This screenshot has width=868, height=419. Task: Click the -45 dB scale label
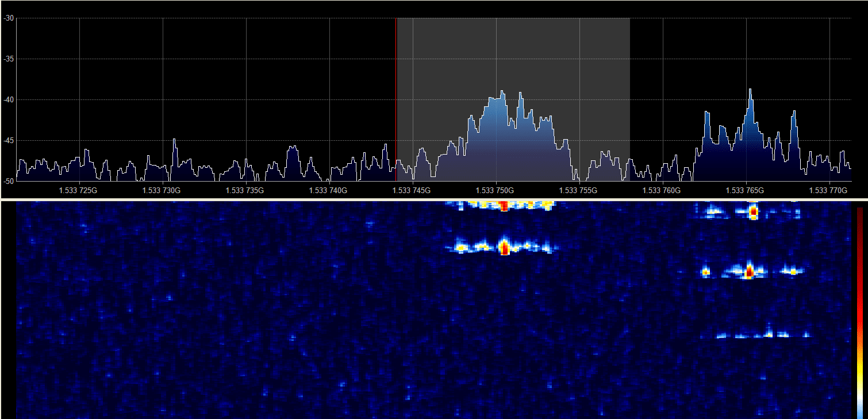(9, 140)
